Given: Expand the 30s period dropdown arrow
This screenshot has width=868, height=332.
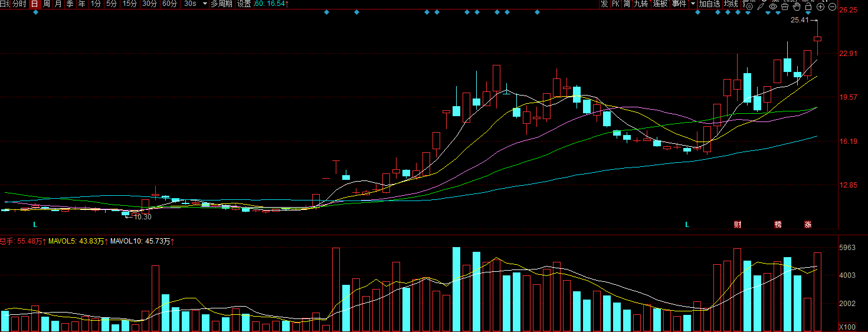Looking at the screenshot, I should pyautogui.click(x=204, y=4).
